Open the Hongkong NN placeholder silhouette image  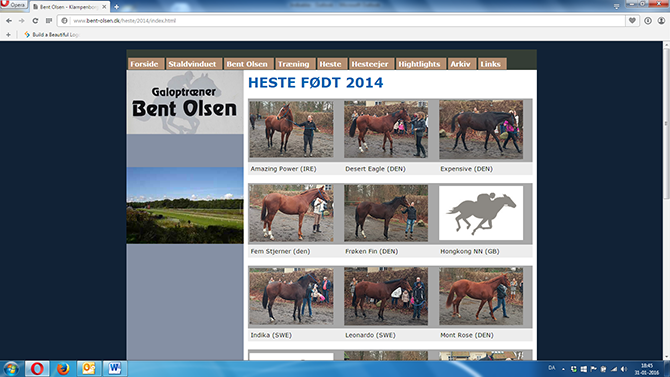pos(481,213)
